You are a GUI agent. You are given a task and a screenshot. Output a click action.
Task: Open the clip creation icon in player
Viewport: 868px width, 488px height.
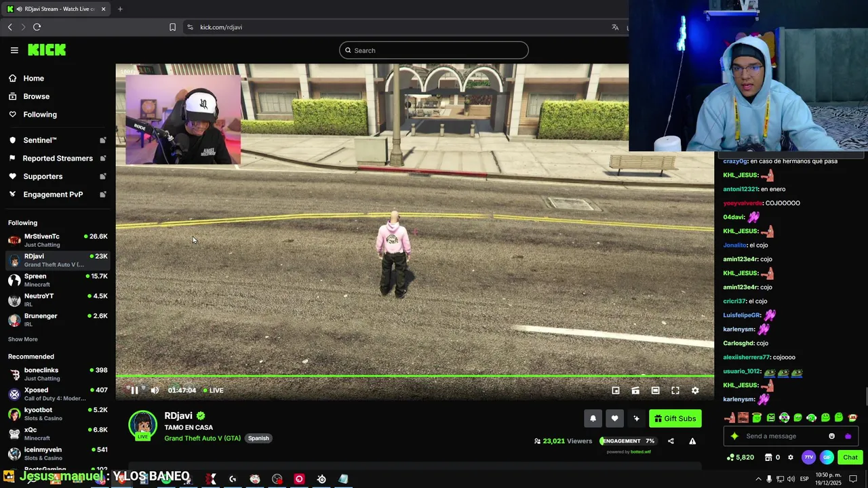pos(635,390)
